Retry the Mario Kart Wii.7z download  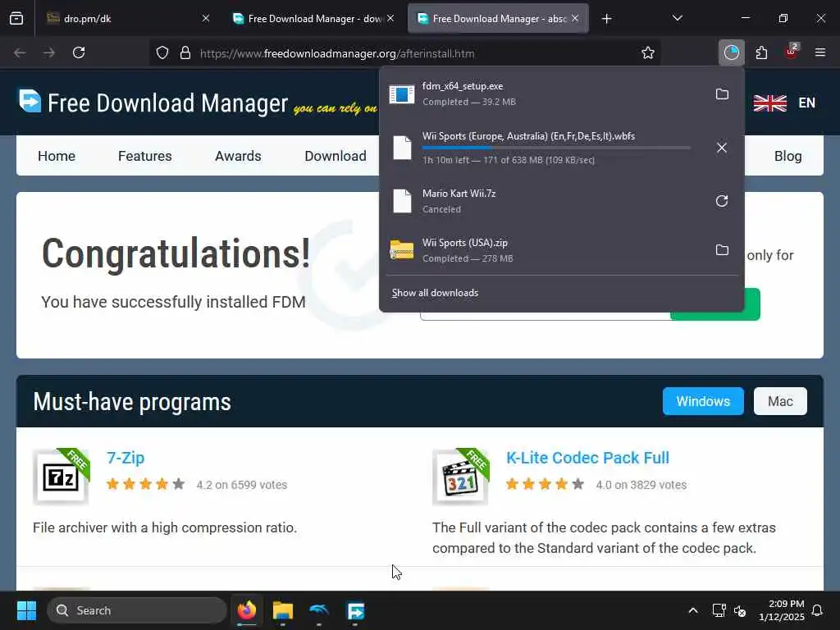click(722, 201)
